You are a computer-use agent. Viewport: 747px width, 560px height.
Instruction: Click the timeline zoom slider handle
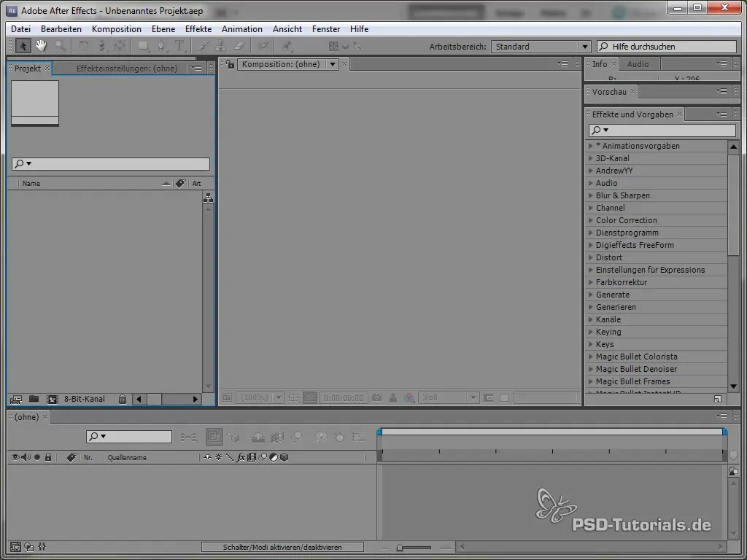400,548
